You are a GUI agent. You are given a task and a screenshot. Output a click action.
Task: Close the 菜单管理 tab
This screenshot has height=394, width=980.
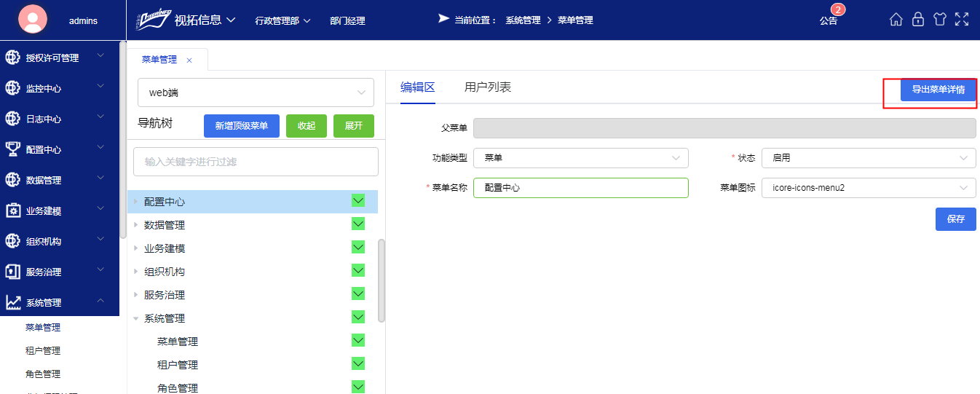pyautogui.click(x=189, y=60)
